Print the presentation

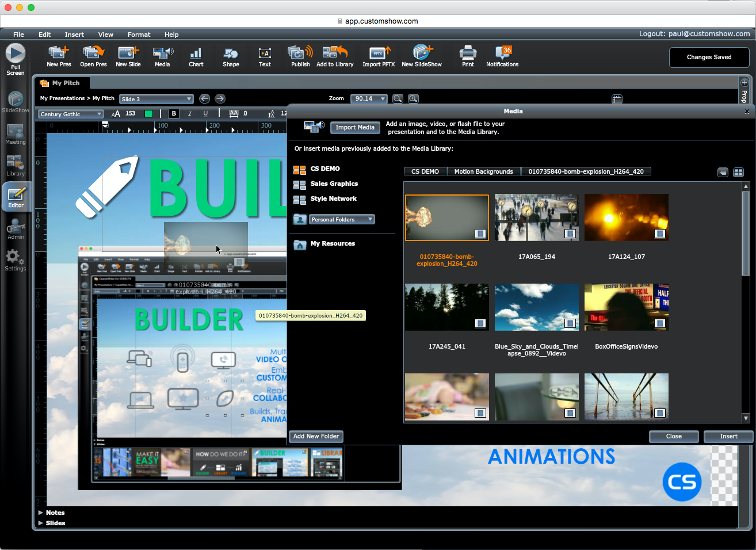pyautogui.click(x=468, y=56)
